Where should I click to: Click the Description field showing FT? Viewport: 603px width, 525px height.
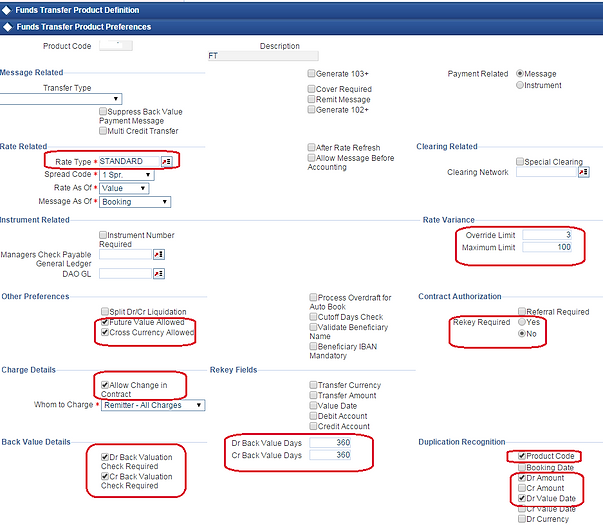(x=263, y=56)
